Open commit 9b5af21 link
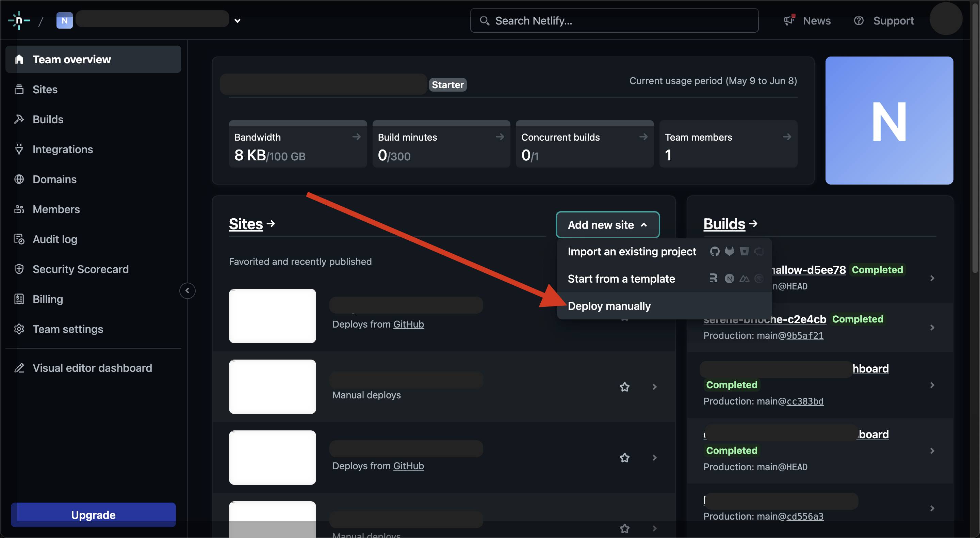The height and width of the screenshot is (538, 980). (x=805, y=335)
